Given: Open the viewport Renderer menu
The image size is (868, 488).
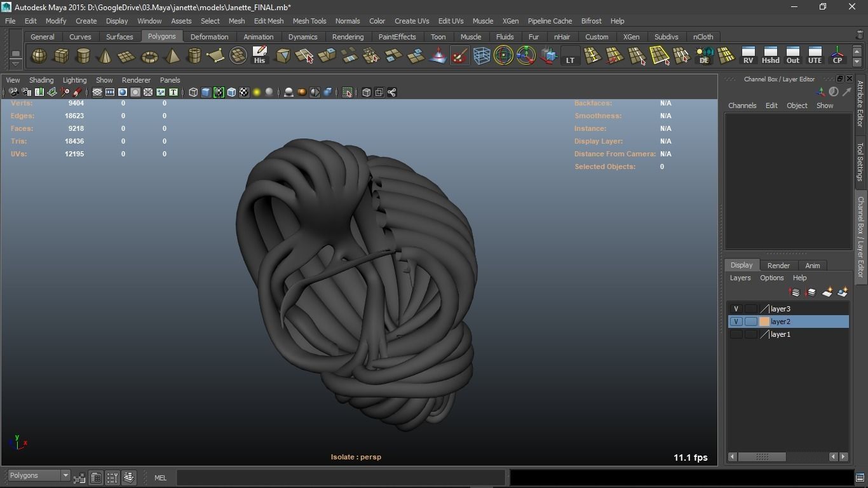Looking at the screenshot, I should tap(136, 80).
